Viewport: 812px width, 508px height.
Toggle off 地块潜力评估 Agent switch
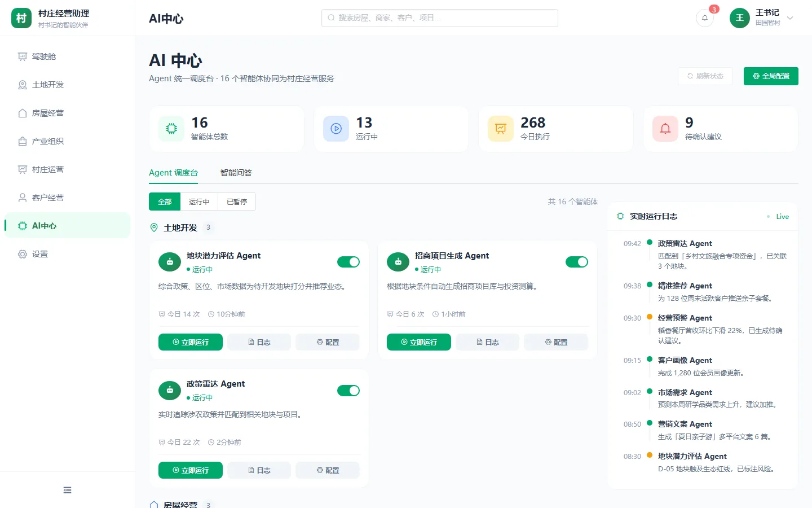pos(348,262)
